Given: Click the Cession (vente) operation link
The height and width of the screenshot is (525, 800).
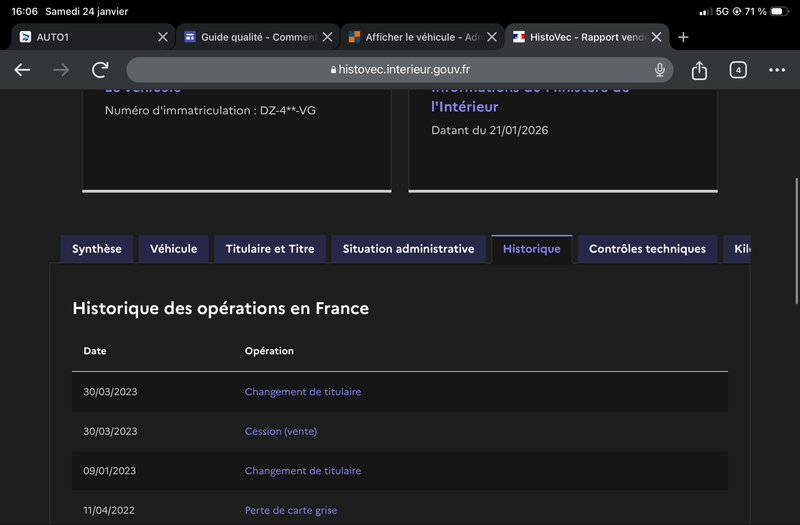Looking at the screenshot, I should click(280, 431).
